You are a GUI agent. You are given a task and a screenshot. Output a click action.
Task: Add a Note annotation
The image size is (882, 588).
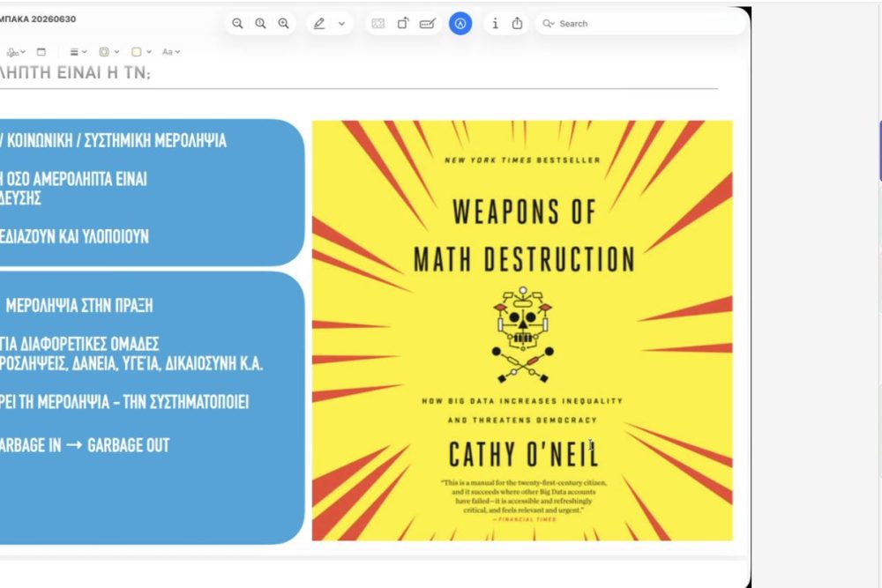(41, 52)
